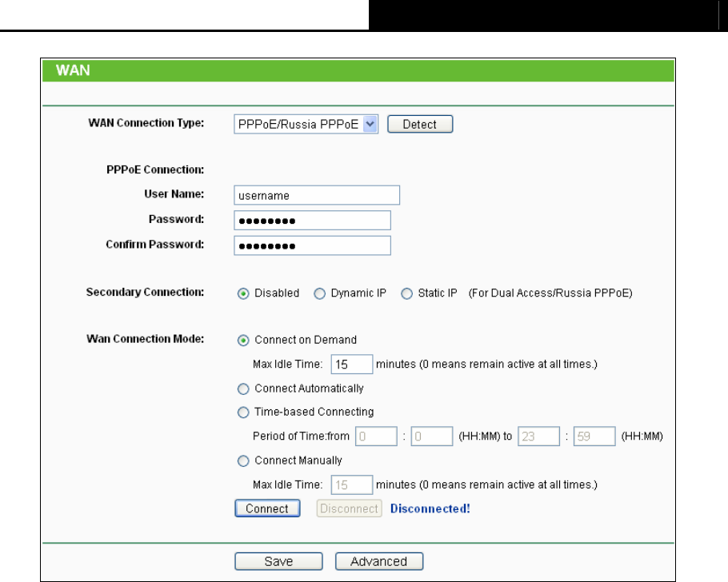Select Connect on Demand mode

pyautogui.click(x=243, y=341)
